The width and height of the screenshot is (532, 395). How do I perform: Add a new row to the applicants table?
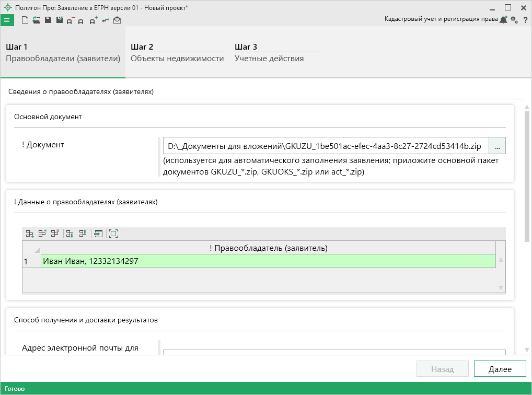click(30, 234)
